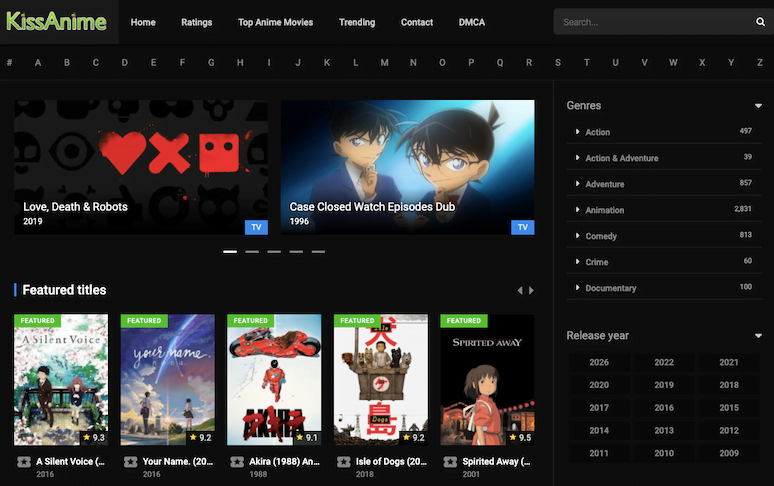Click FEATURED label on Spirited Away poster
This screenshot has width=774, height=486.
[464, 321]
